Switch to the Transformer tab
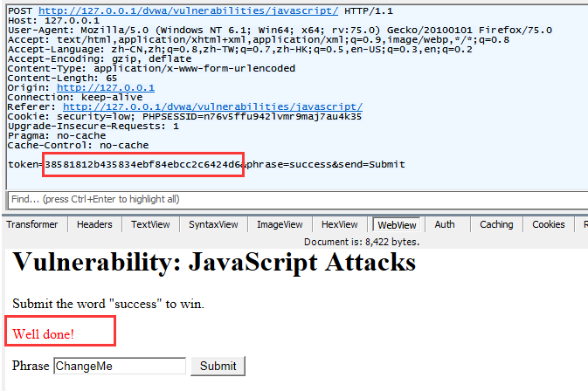The height and width of the screenshot is (391, 588). [32, 225]
